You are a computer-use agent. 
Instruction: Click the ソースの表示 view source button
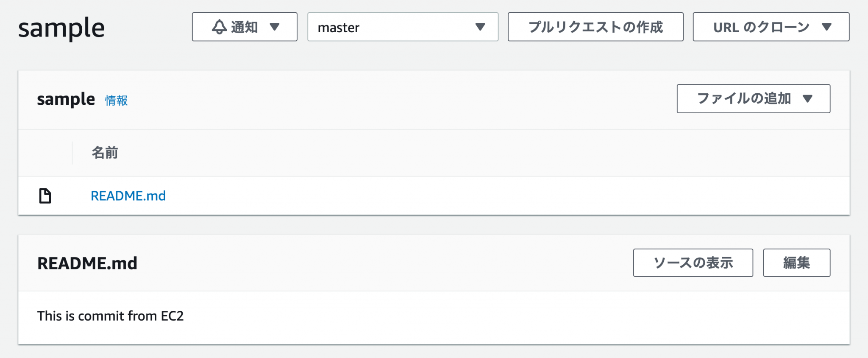(x=693, y=263)
